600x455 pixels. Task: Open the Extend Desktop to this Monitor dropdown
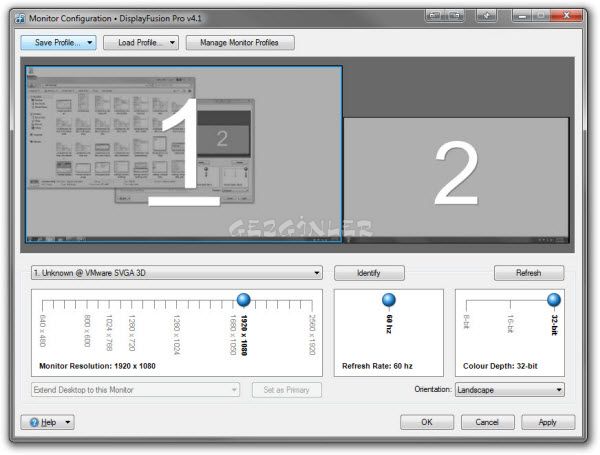pos(135,390)
